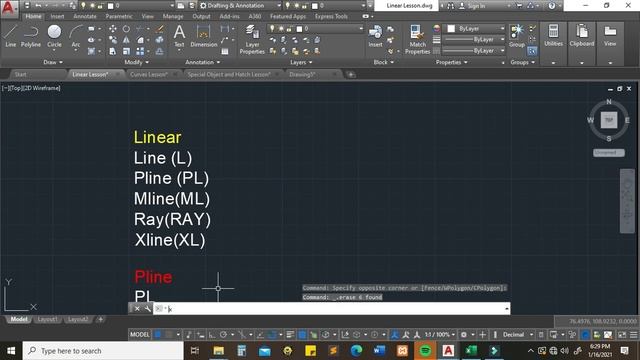Click the Undo arrow in quick access toolbar
The image size is (640, 360).
click(x=38, y=6)
